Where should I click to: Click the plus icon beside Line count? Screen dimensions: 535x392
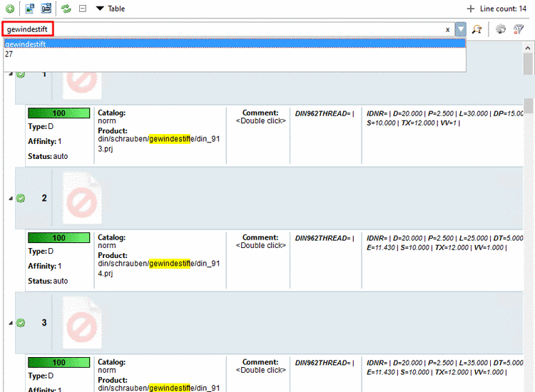coord(471,9)
